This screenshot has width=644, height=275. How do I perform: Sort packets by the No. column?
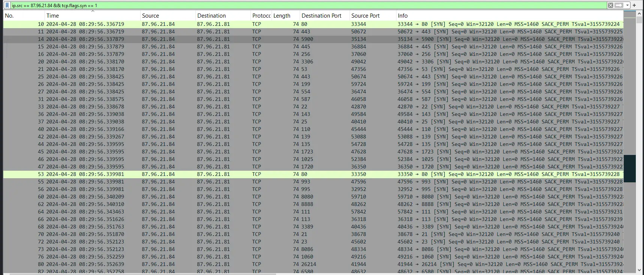[x=24, y=16]
